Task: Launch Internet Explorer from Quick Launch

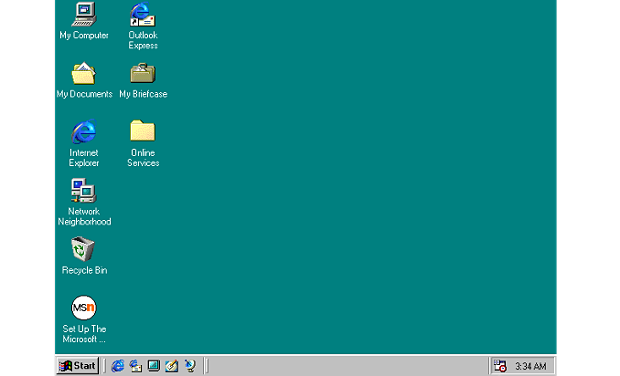Action: [x=117, y=366]
